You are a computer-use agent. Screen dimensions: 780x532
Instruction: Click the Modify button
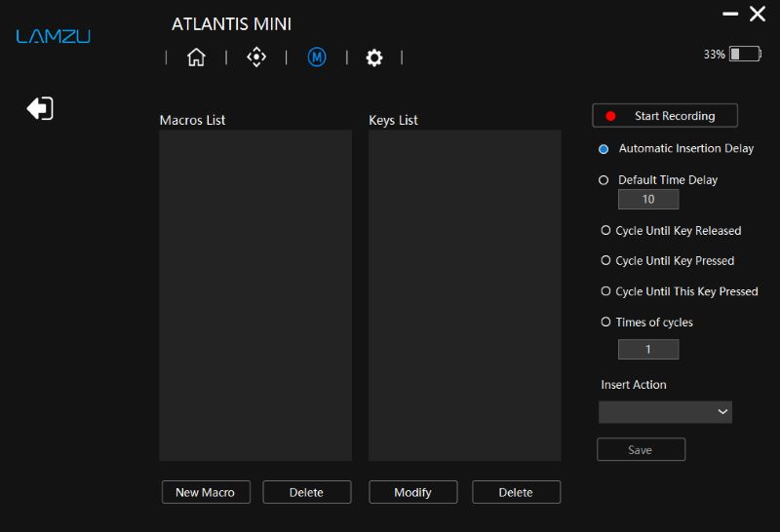click(412, 492)
